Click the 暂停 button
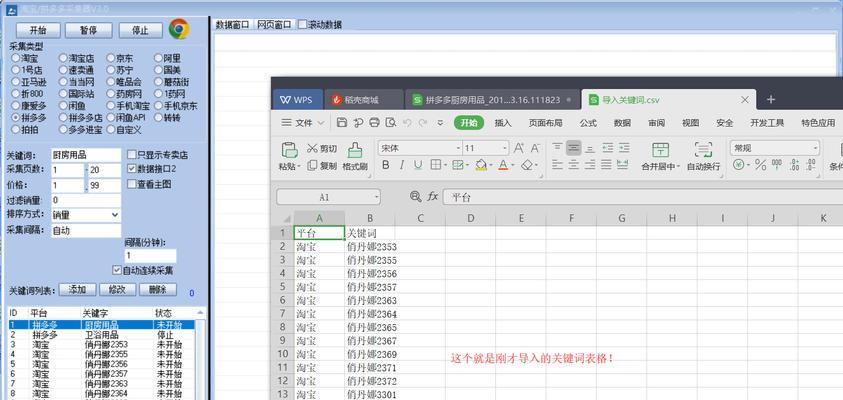The height and width of the screenshot is (400, 843). 89,30
